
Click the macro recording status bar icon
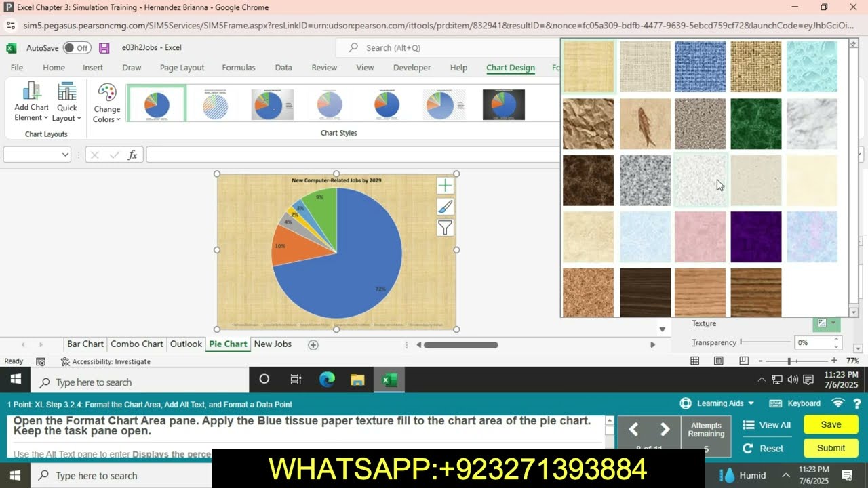tap(41, 362)
